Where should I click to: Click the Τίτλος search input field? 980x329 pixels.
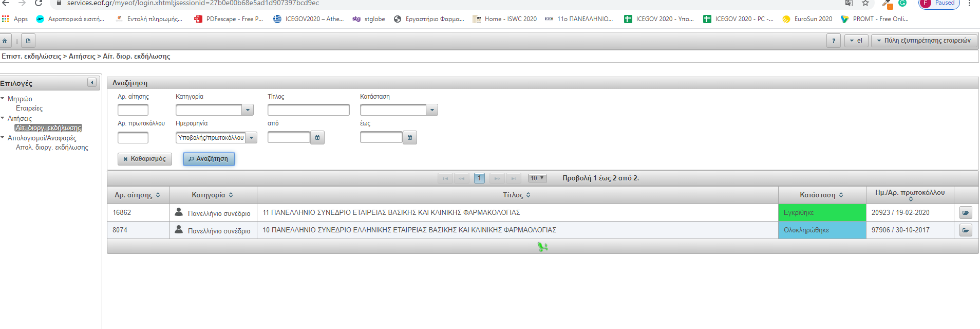click(x=308, y=110)
